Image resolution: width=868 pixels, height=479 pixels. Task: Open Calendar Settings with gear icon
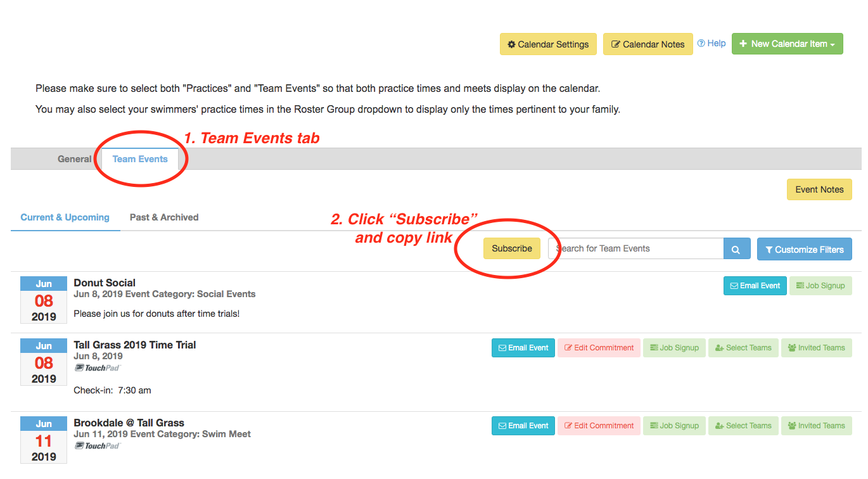548,44
